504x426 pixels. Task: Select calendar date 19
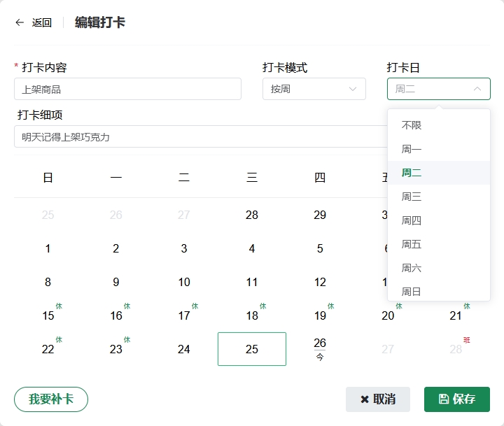[320, 315]
